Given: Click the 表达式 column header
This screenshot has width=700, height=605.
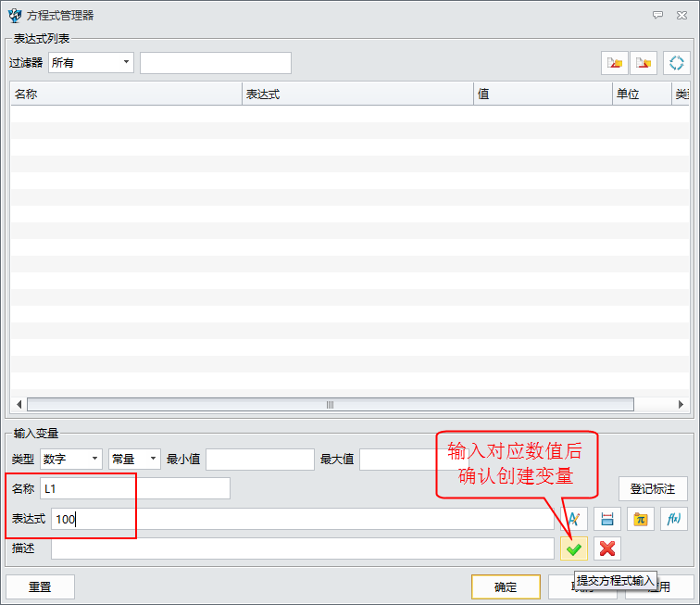Looking at the screenshot, I should click(x=356, y=94).
